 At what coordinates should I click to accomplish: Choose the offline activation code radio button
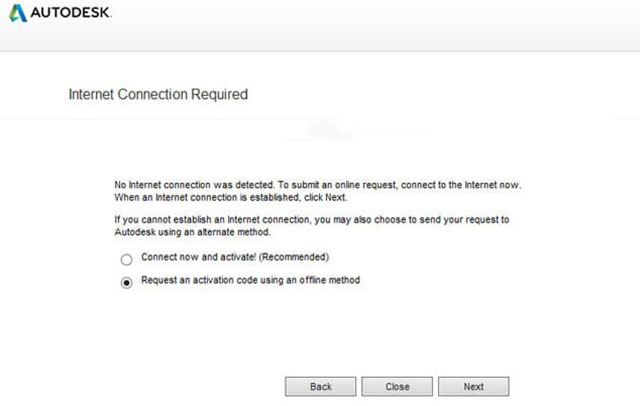tap(126, 282)
